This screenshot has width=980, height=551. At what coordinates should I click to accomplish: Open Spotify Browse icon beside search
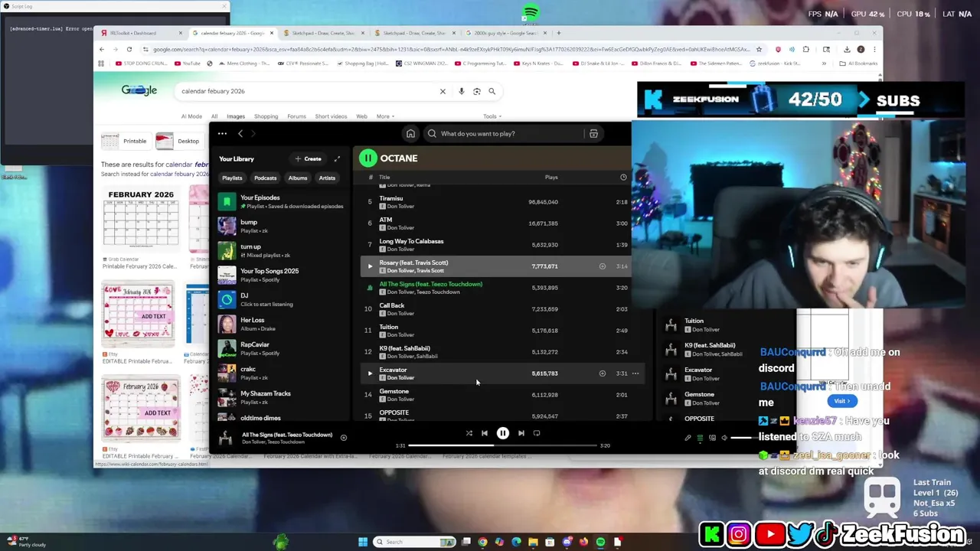click(593, 134)
